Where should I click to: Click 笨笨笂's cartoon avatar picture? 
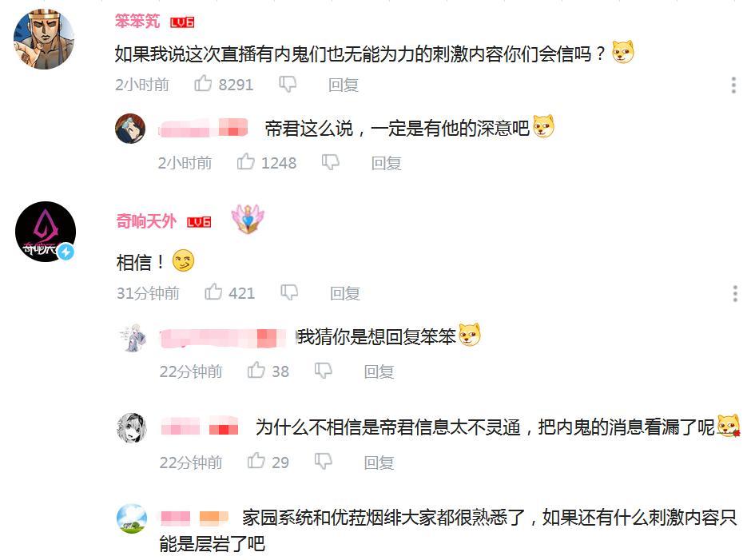tap(44, 39)
